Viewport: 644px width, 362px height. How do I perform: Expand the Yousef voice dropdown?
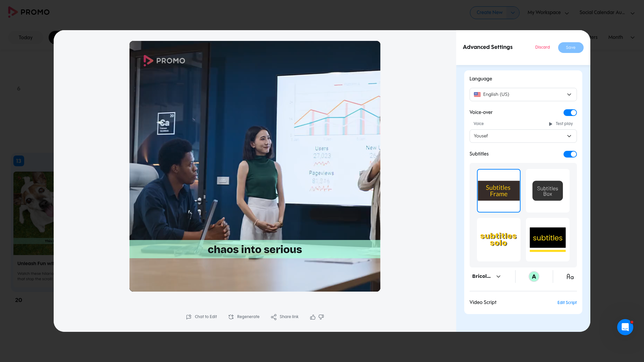[x=523, y=136]
